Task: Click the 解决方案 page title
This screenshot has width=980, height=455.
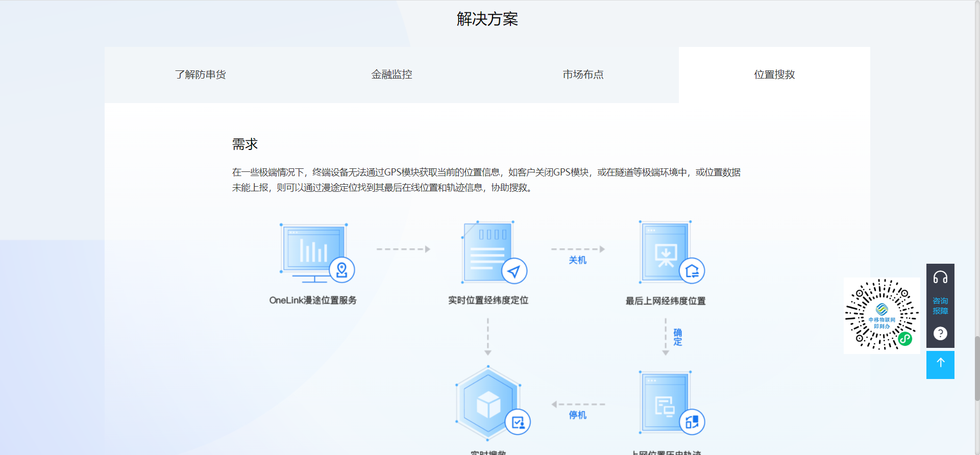Action: [x=487, y=19]
